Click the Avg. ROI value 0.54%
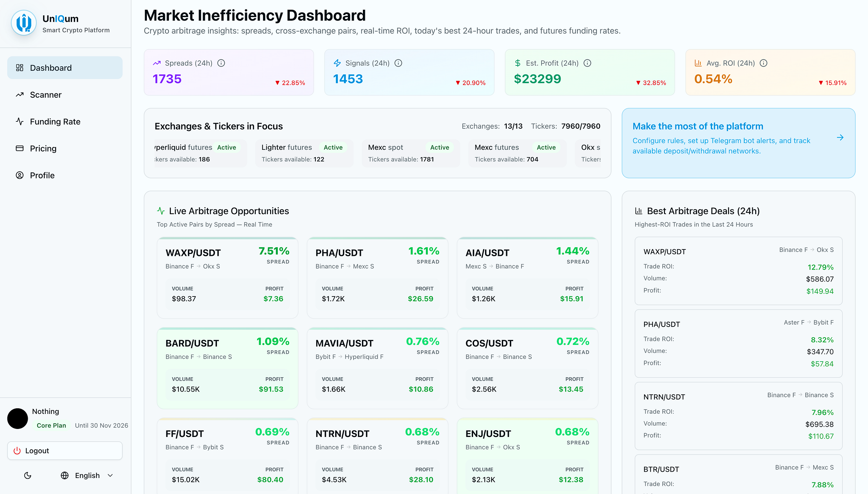This screenshot has height=494, width=868. pos(713,79)
